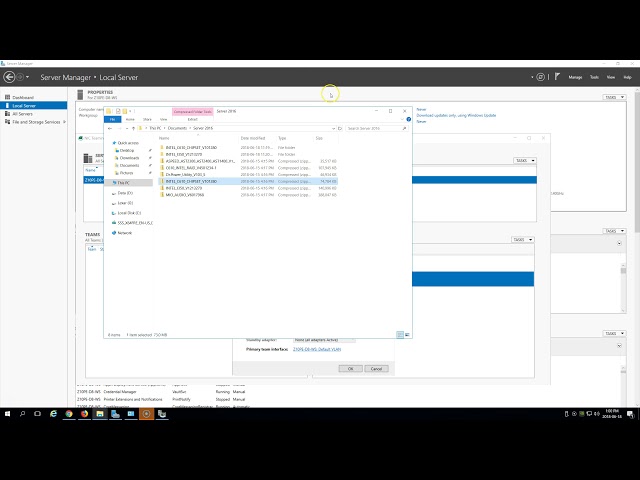This screenshot has width=640, height=480.
Task: Click Documents in the address bar path
Action: pyautogui.click(x=177, y=128)
